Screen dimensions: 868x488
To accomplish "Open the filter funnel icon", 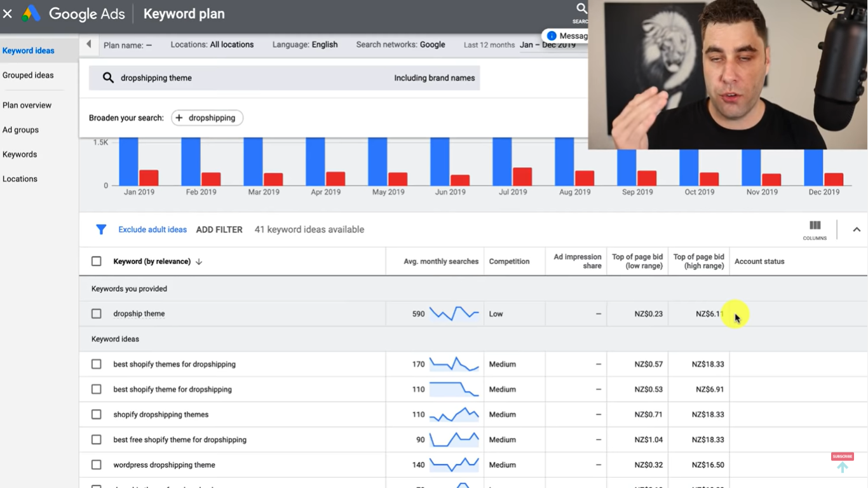I will (x=101, y=229).
